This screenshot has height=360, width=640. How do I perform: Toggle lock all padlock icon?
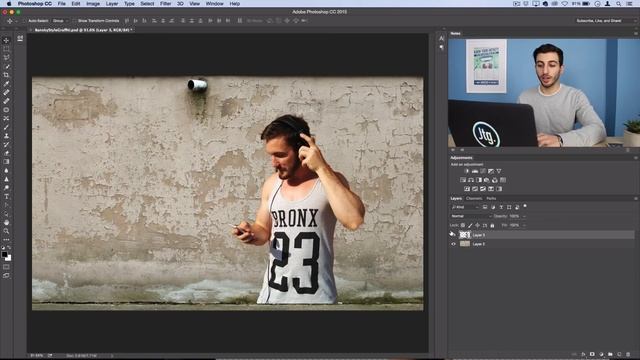pyautogui.click(x=492, y=225)
